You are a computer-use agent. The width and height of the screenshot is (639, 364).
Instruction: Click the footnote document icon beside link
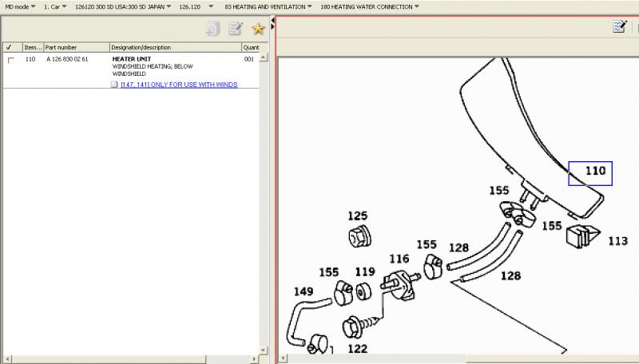[x=114, y=85]
